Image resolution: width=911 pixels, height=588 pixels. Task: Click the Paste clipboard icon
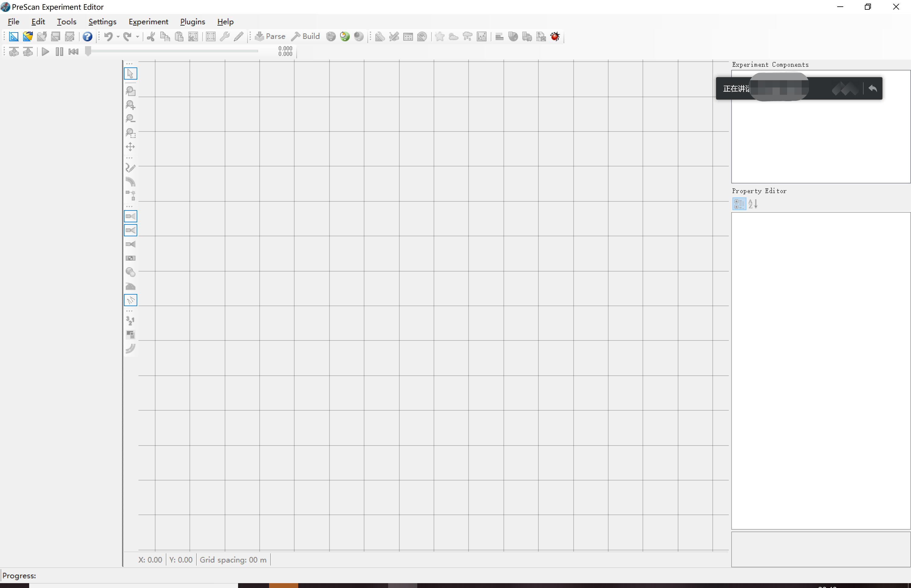click(179, 36)
